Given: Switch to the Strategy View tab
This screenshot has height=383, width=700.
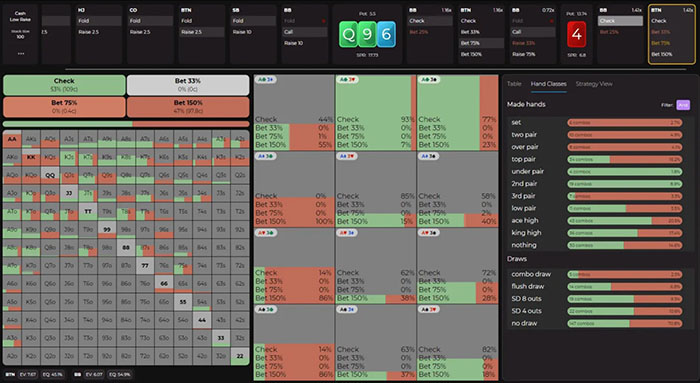Looking at the screenshot, I should [594, 84].
